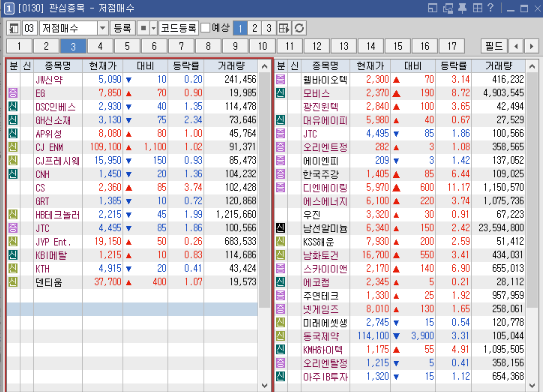543x392 pixels.
Task: Pin the window with the pushpin icon
Action: [463, 8]
